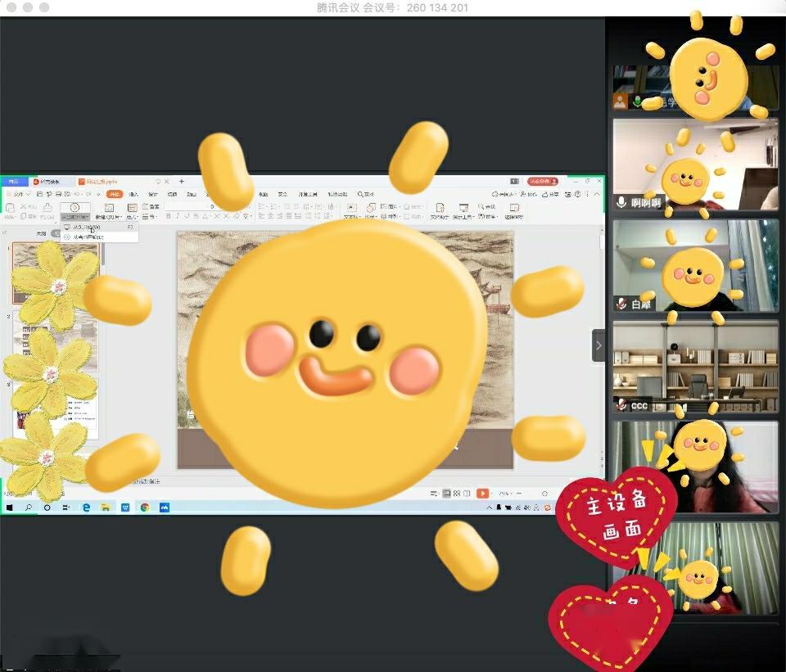
Task: Click the new slide 新建幻灯片 button
Action: (108, 211)
